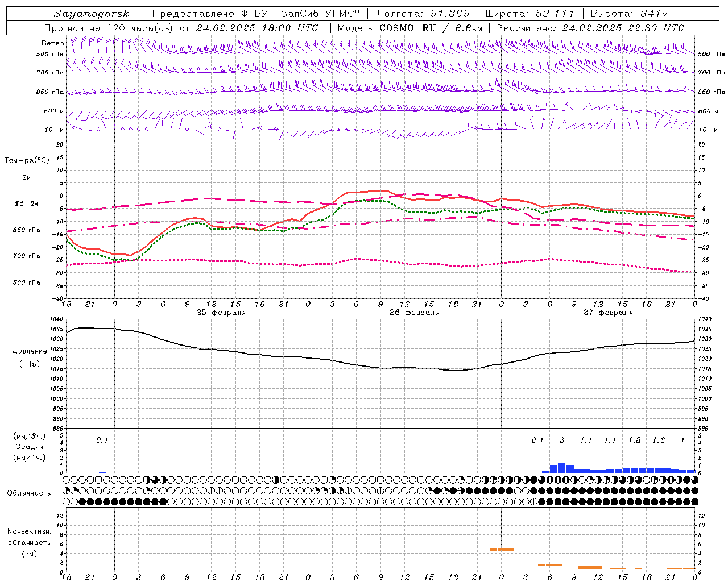Click the 1.8 three-hour precipitation value
This screenshot has height=582, width=728.
tap(634, 440)
